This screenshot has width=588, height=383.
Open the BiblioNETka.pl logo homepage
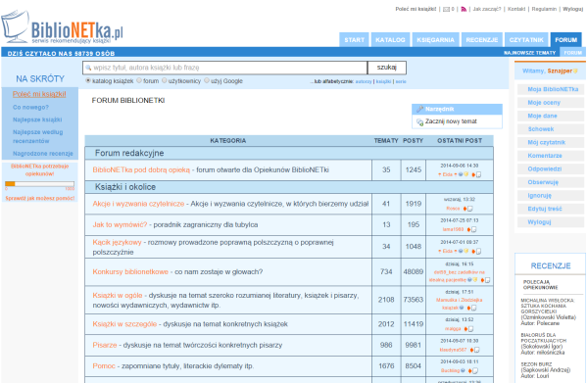(x=62, y=27)
